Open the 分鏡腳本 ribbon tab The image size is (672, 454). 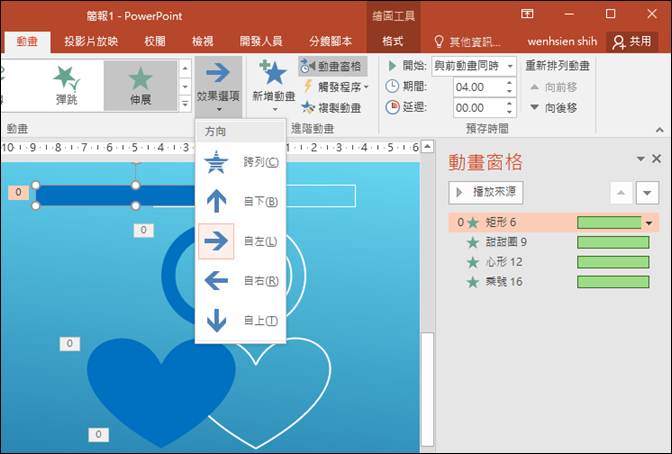point(330,42)
